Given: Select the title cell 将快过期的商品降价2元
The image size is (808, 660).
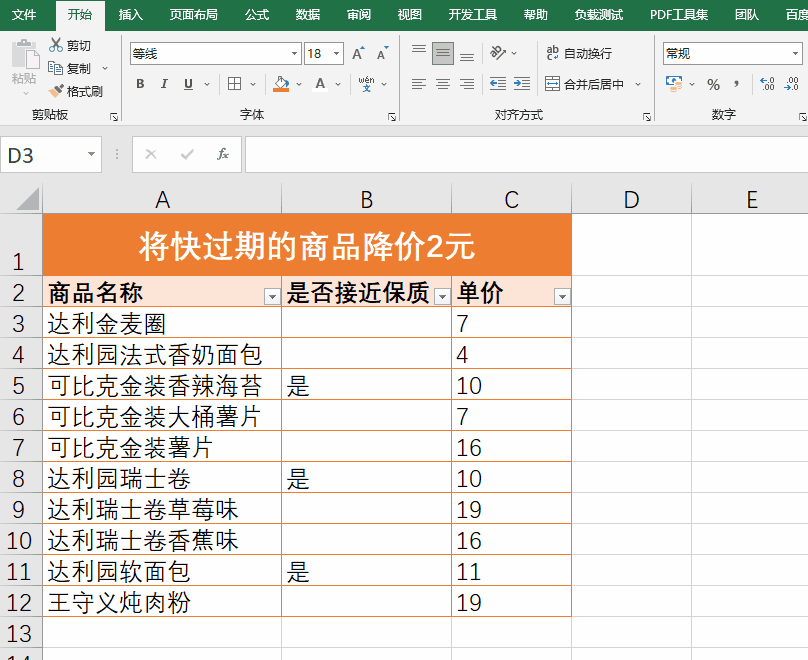Looking at the screenshot, I should tap(307, 245).
